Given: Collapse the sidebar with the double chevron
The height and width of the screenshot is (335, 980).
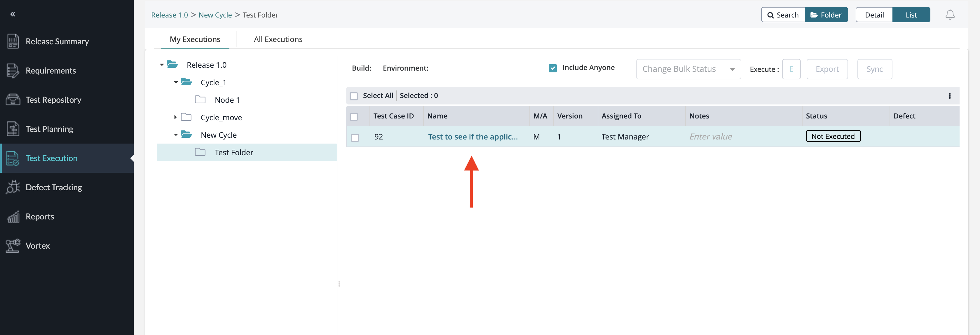Looking at the screenshot, I should point(13,14).
